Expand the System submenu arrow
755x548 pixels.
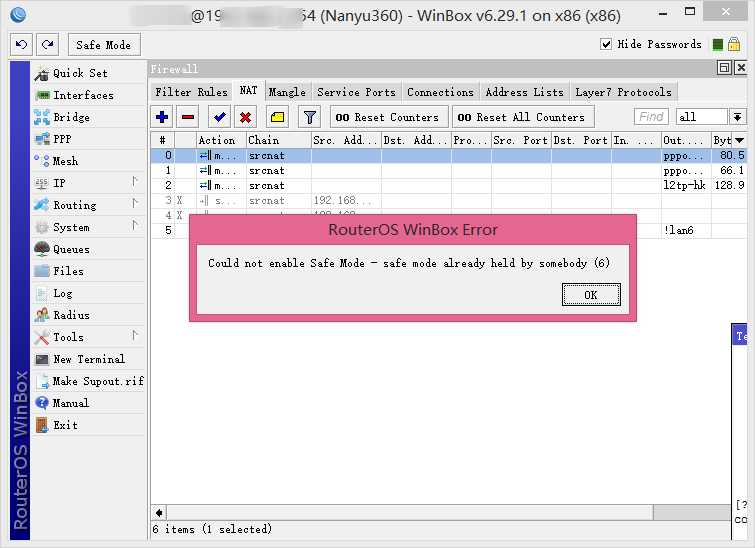[x=135, y=225]
